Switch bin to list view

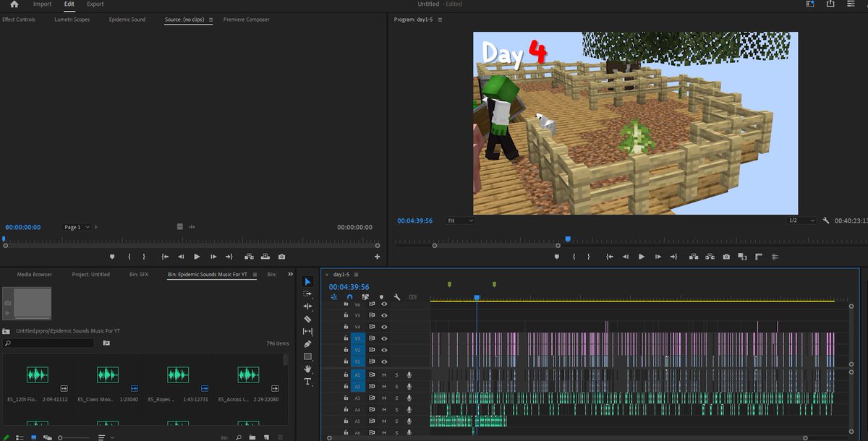tap(20, 437)
